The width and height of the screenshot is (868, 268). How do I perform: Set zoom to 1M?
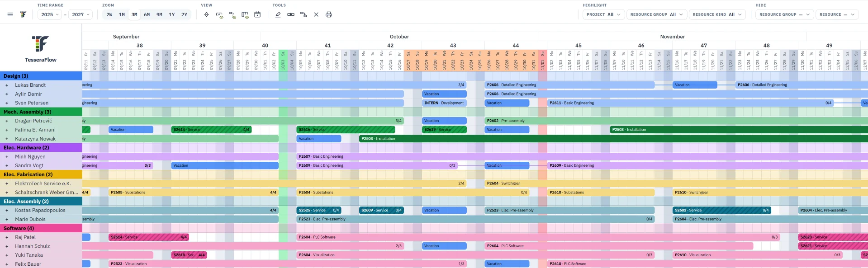click(x=122, y=14)
